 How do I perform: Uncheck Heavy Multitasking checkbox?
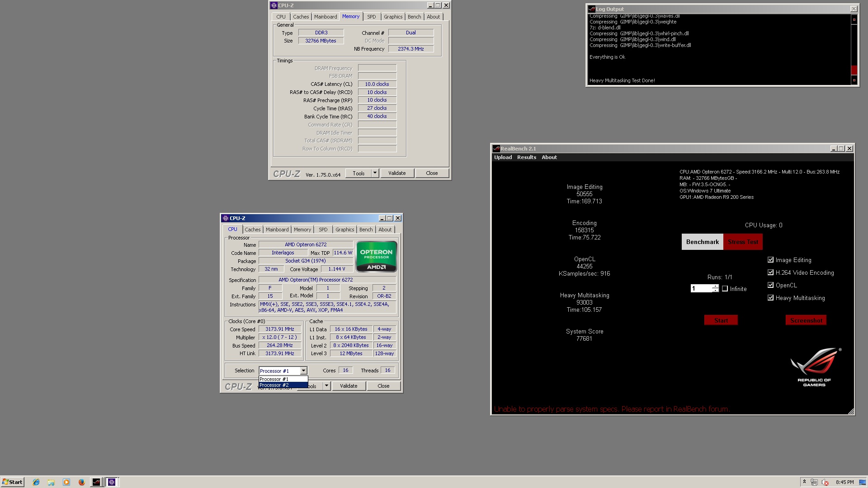coord(770,298)
